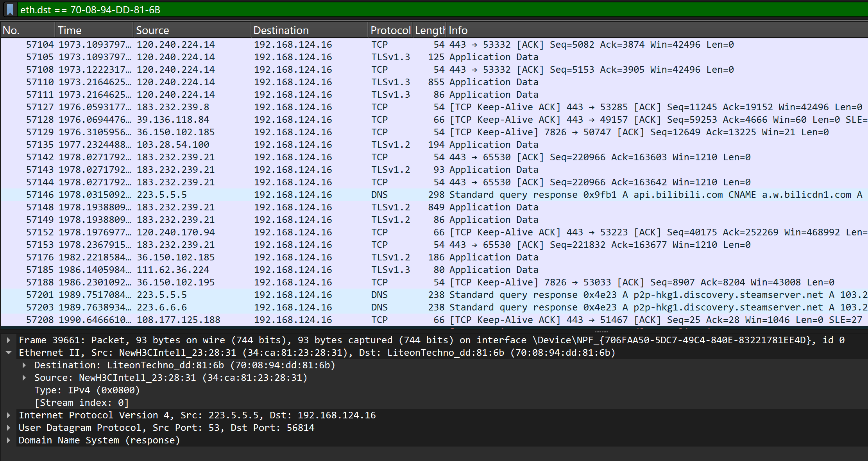Expand the Frame 39661 tree node
Screen dimensions: 868x461
click(x=9, y=340)
